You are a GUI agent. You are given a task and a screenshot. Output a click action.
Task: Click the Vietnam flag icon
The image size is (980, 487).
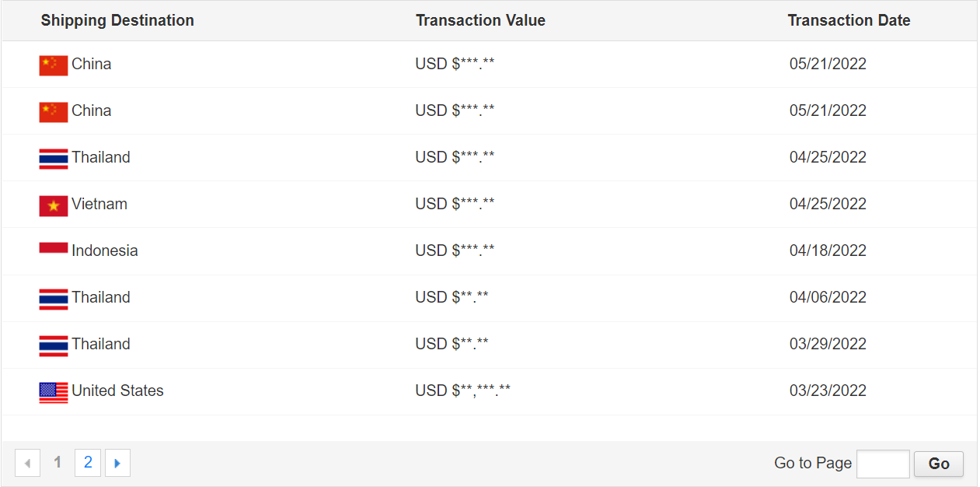[54, 205]
